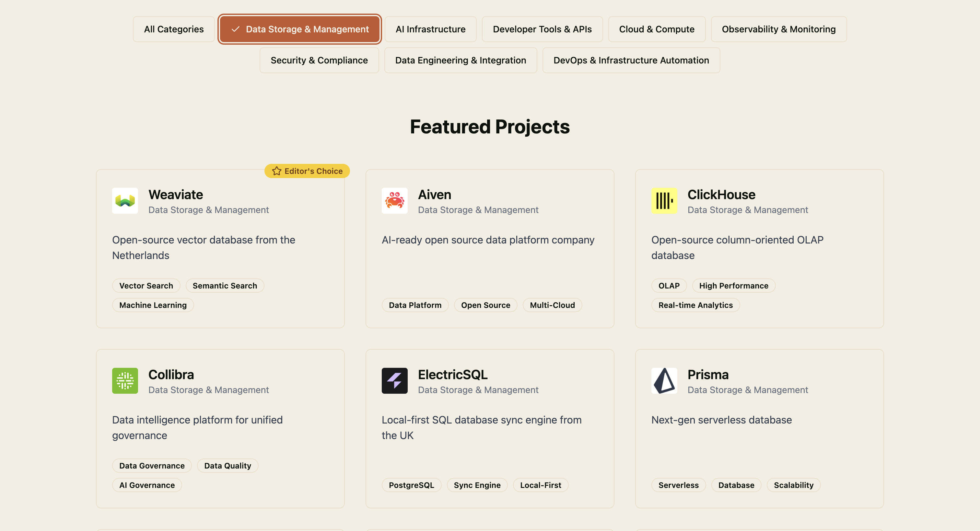
Task: Click 'Local-first SQL database sync engine' description
Action: [x=481, y=428]
